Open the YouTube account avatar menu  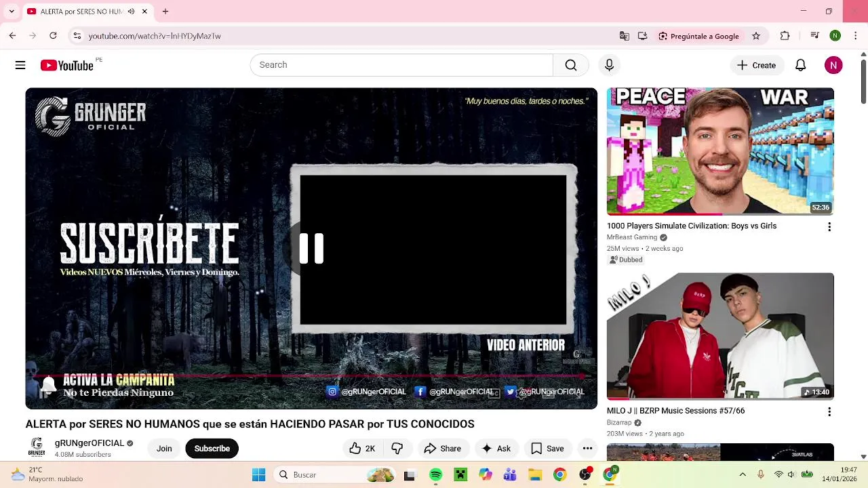click(x=833, y=65)
